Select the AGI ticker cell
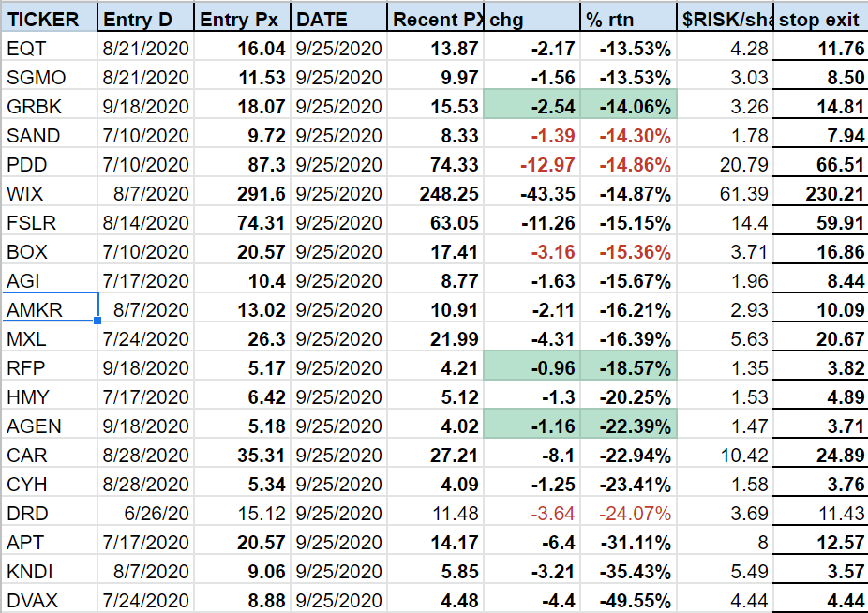 coord(50,280)
